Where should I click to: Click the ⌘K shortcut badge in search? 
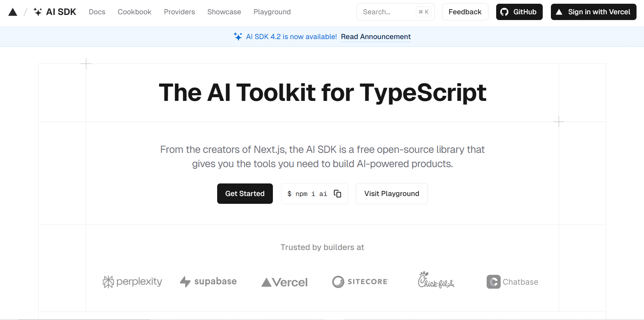coord(424,12)
